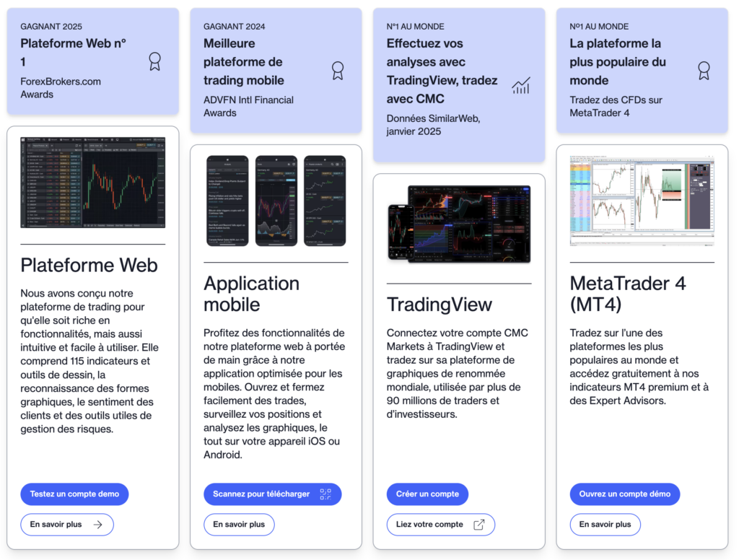Open En savoir plus under MetaTrader 4
Viewport: 739px width, 560px height.
click(605, 525)
